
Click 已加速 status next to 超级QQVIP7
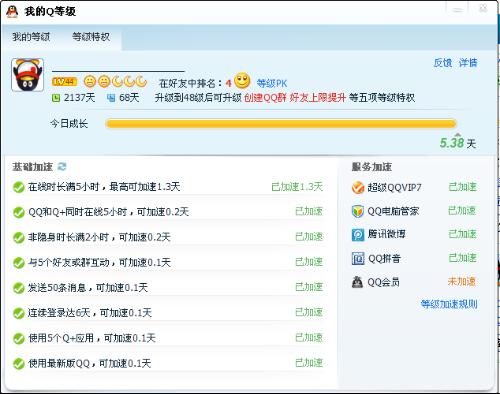(x=462, y=187)
